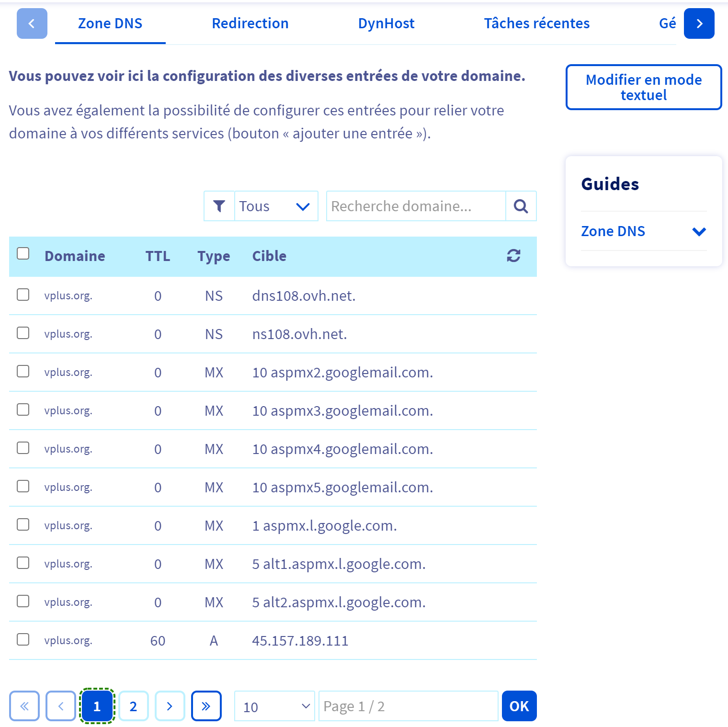Click the filter funnel icon

pyautogui.click(x=219, y=206)
